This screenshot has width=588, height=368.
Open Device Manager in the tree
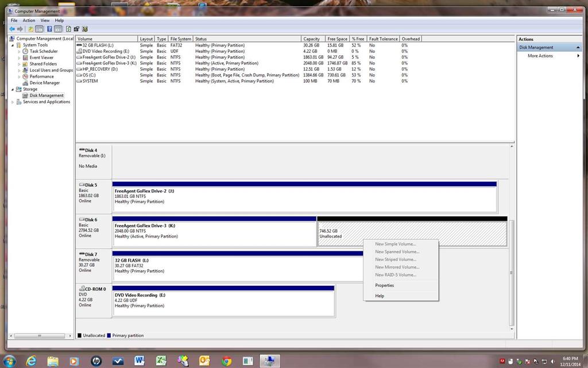[44, 83]
